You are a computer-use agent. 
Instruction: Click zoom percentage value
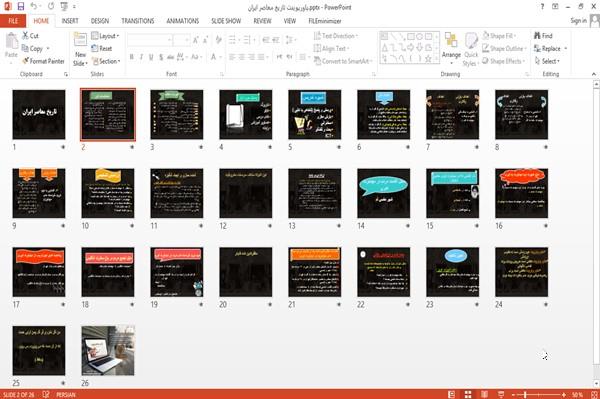578,394
